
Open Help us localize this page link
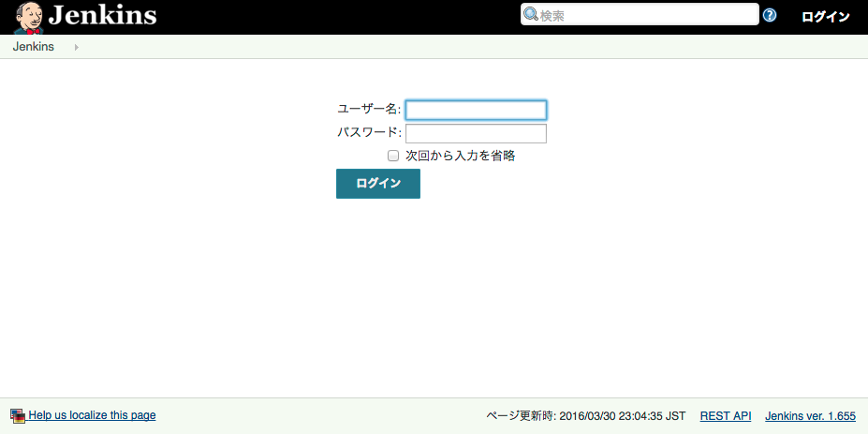pyautogui.click(x=92, y=414)
